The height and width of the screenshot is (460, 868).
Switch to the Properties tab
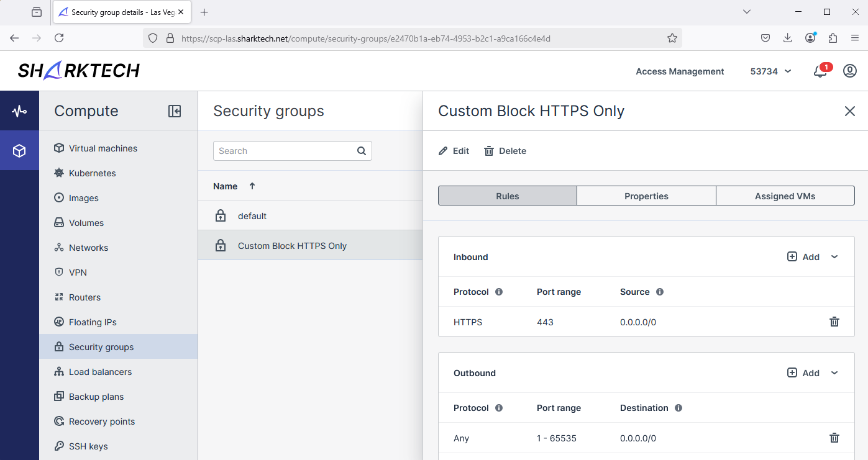(646, 196)
